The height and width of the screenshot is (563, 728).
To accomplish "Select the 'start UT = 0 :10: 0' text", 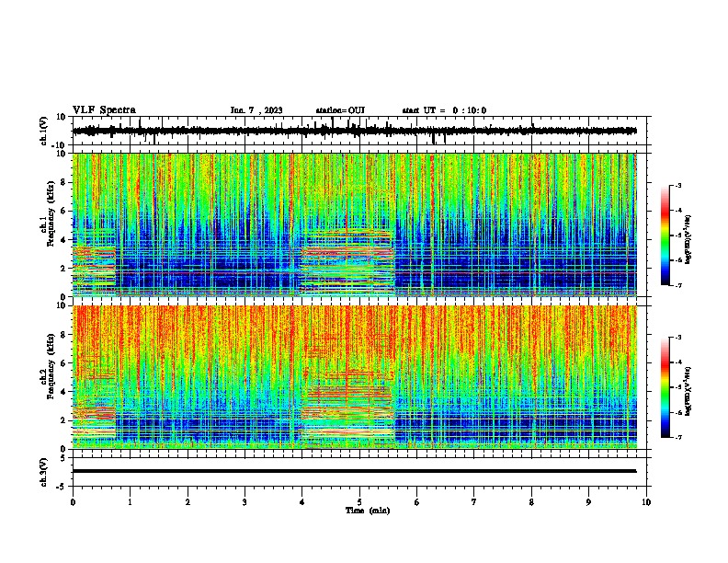I will 444,110.
